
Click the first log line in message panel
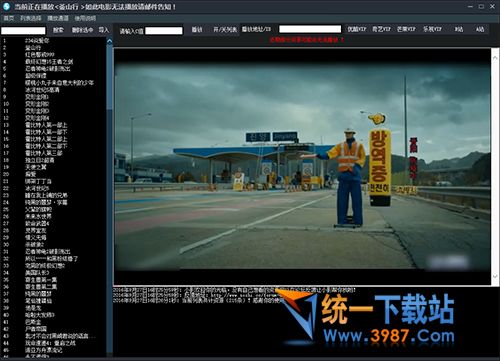(x=234, y=290)
